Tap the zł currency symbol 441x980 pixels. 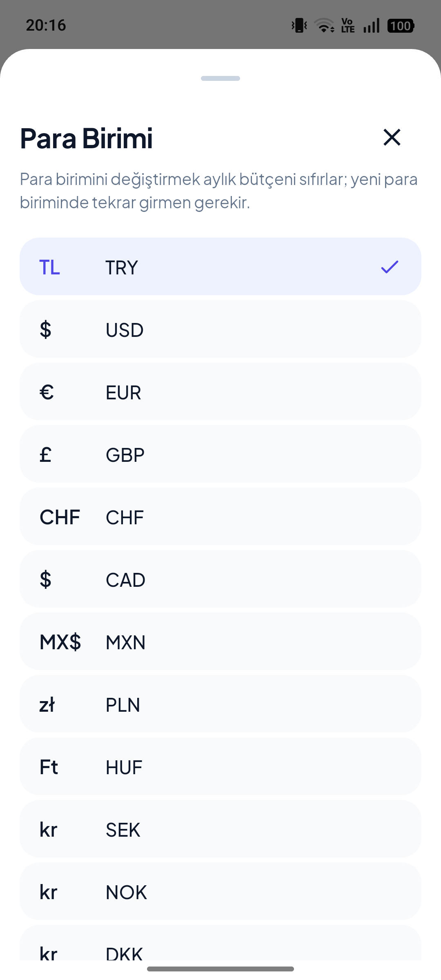point(47,704)
